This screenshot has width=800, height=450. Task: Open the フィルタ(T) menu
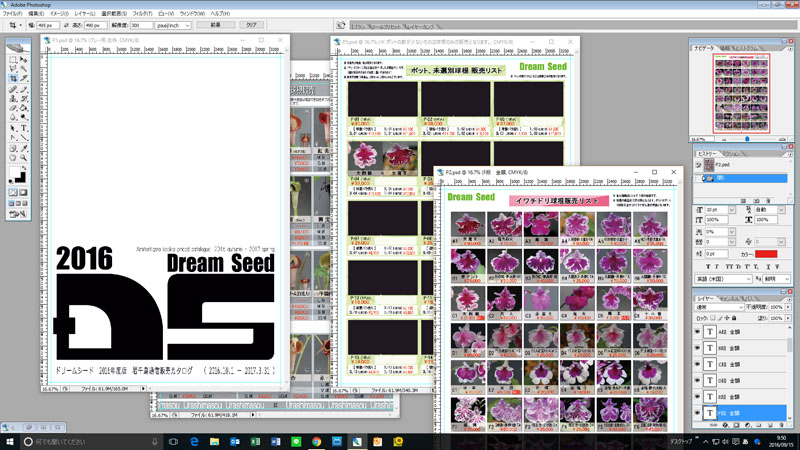click(x=142, y=14)
